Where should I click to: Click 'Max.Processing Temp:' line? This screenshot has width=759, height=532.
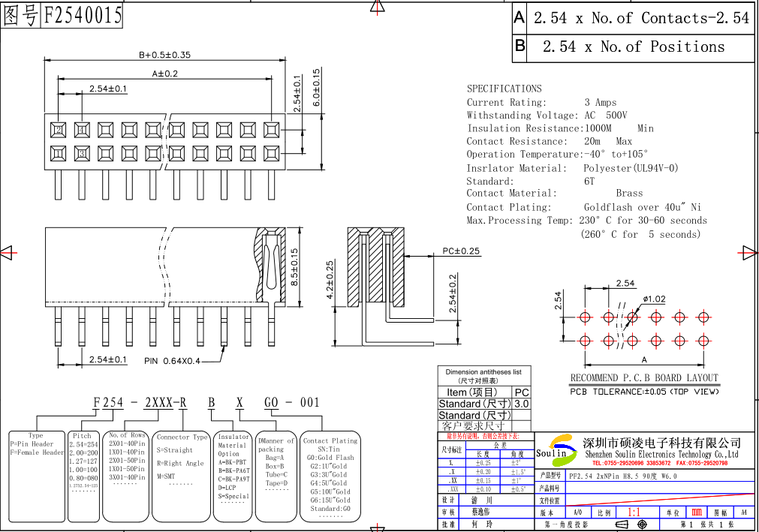[x=586, y=221]
